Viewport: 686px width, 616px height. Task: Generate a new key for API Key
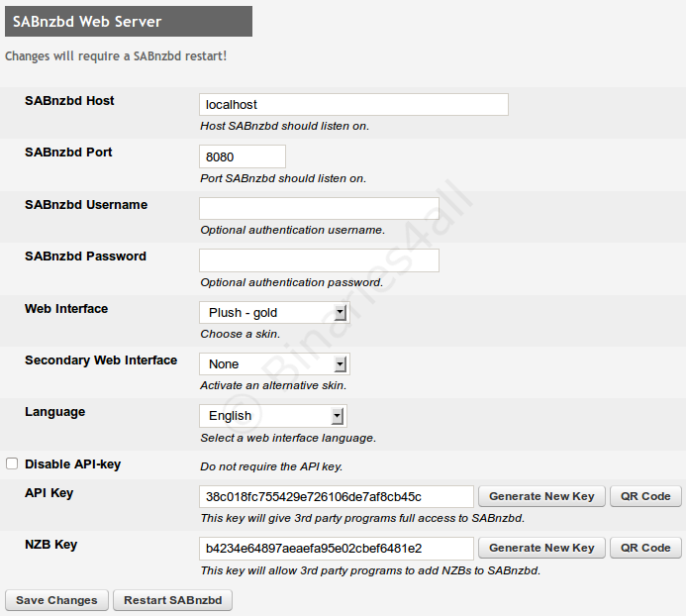541,496
